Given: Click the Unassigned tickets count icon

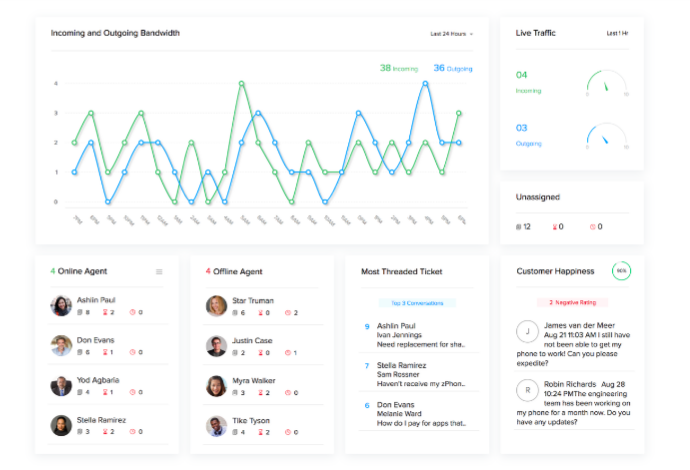Looking at the screenshot, I should pyautogui.click(x=519, y=227).
